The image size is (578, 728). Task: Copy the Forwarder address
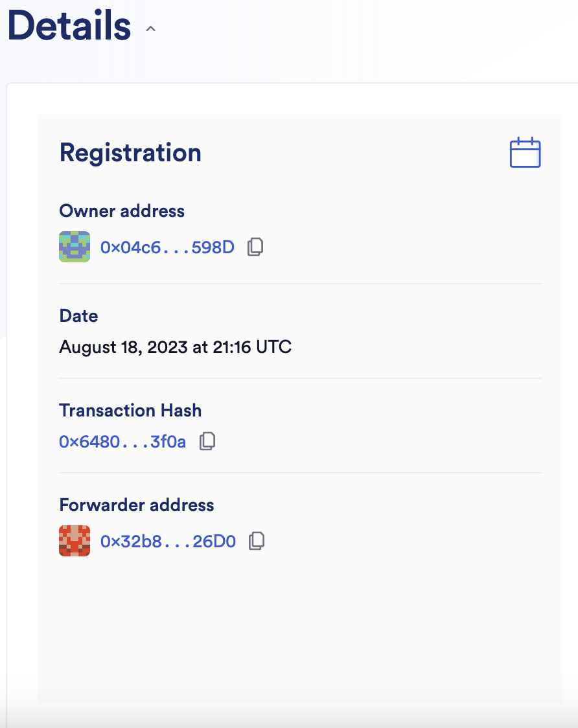tap(257, 541)
